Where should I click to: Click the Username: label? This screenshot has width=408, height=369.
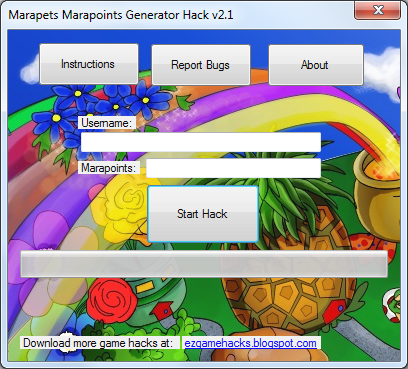(107, 123)
